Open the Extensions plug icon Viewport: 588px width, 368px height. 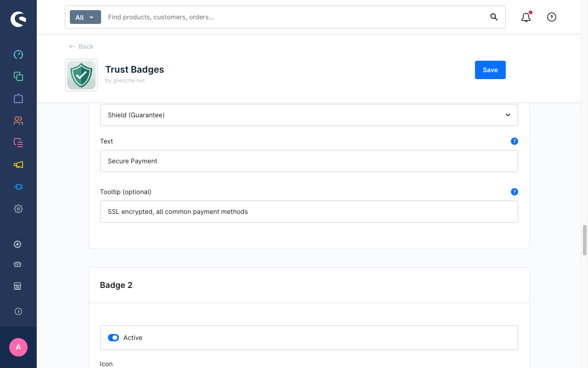(18, 187)
